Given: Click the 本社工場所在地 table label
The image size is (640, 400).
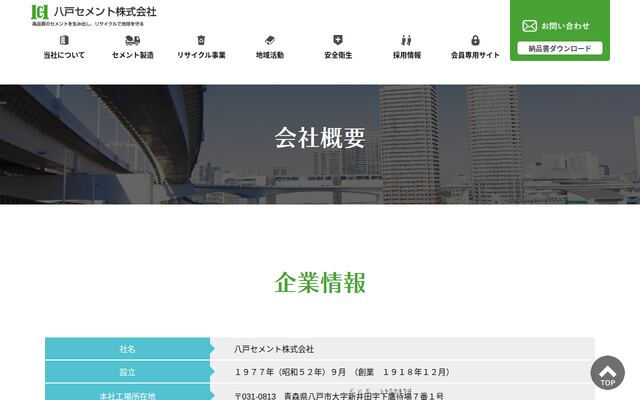Looking at the screenshot, I should pyautogui.click(x=127, y=393).
